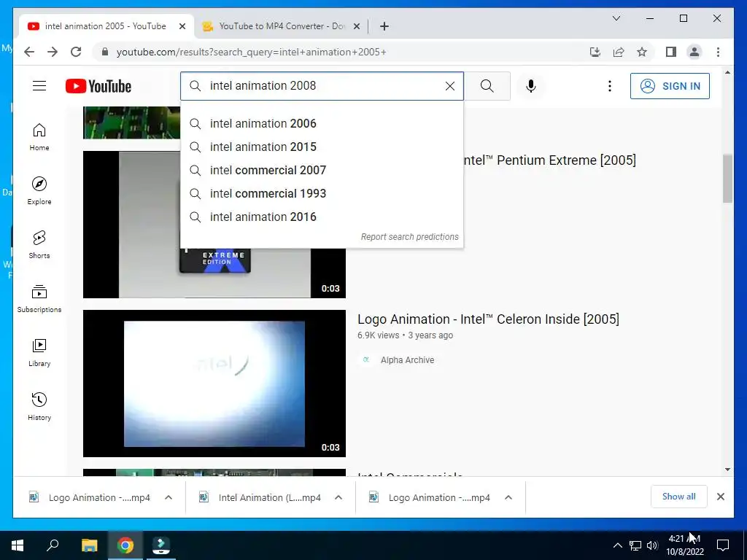
Task: Open the YouTube hamburger guide menu
Action: (x=39, y=86)
